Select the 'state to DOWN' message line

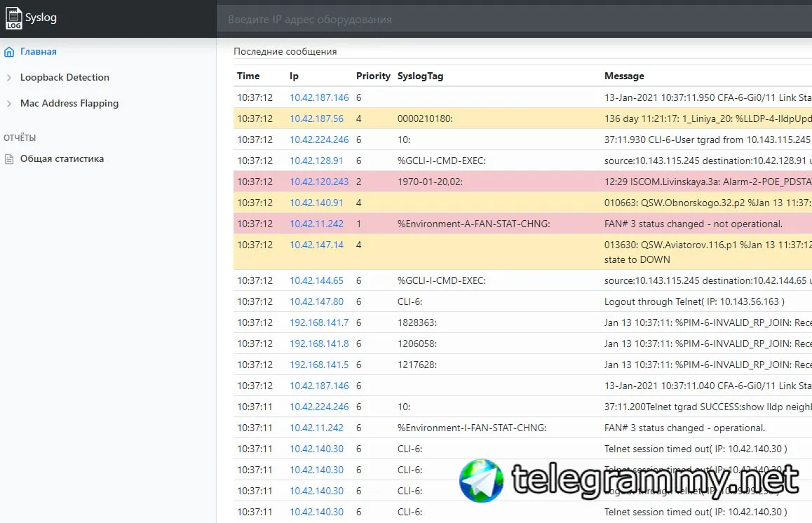(637, 260)
